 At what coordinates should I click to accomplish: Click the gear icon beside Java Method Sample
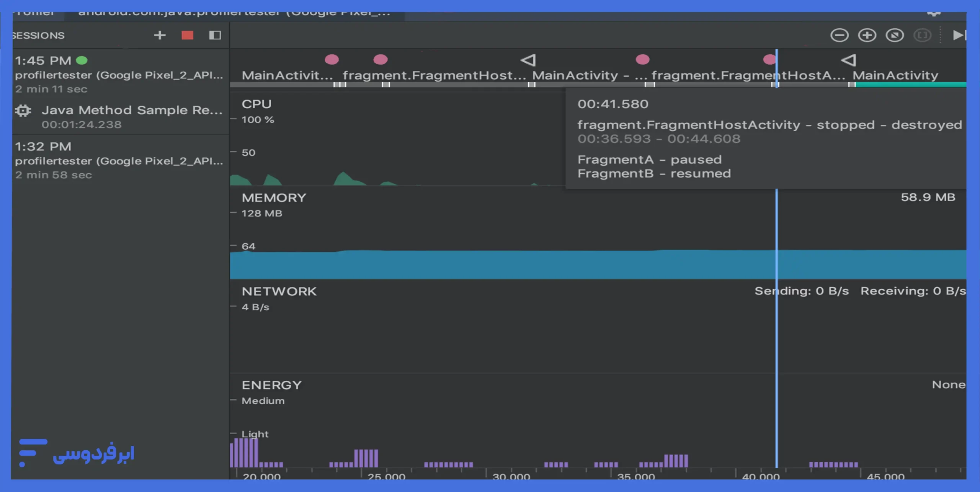23,111
